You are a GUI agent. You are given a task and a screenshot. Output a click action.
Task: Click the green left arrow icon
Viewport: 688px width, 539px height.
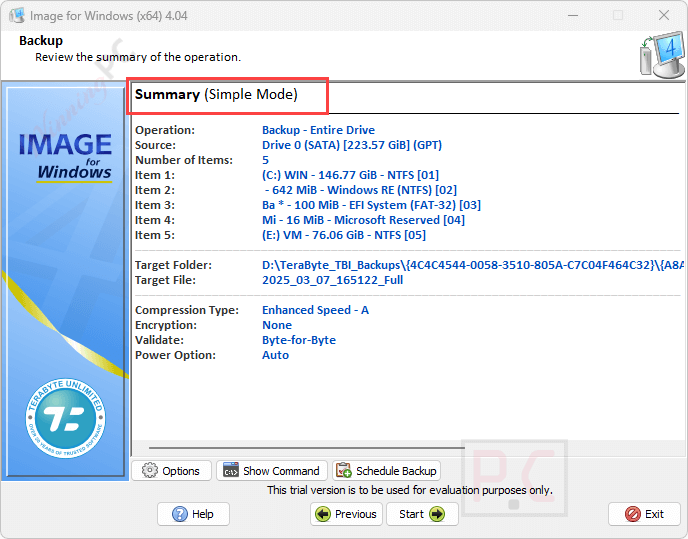(323, 514)
